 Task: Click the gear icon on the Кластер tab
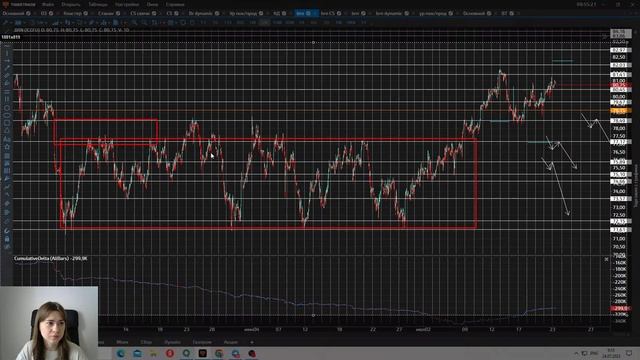pos(86,13)
